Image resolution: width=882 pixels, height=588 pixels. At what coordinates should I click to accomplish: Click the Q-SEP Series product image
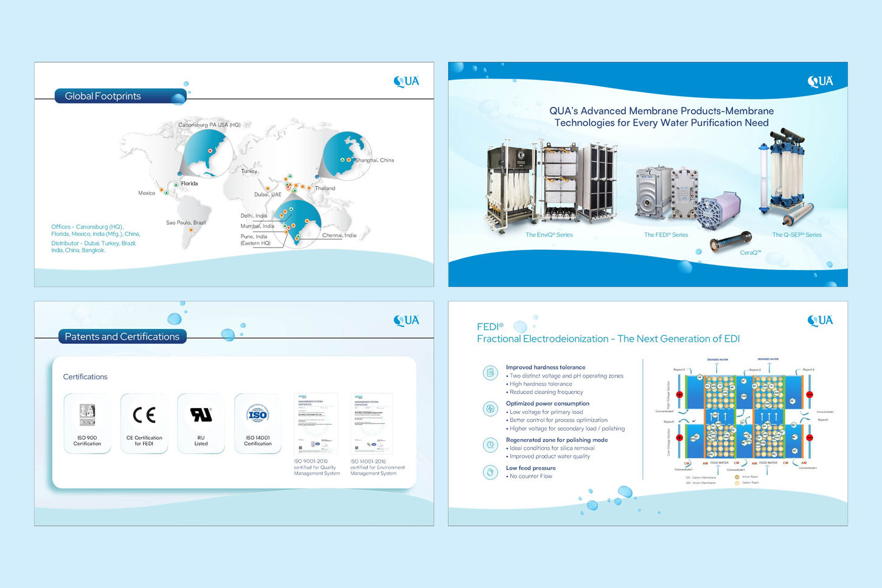tap(788, 176)
